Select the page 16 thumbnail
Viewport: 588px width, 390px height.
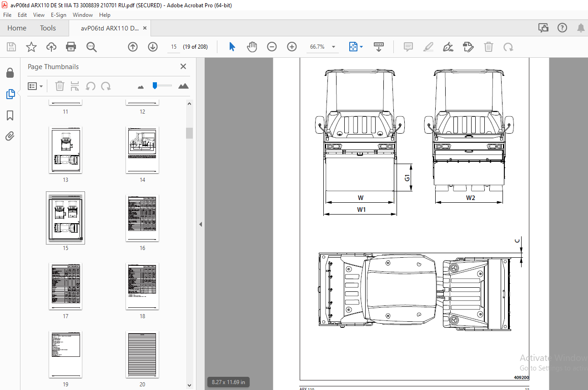pos(142,218)
